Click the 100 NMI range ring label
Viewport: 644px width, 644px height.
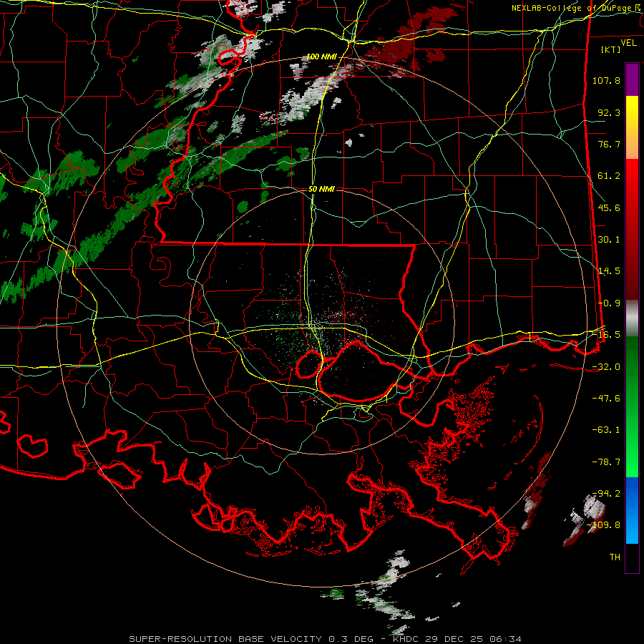321,57
